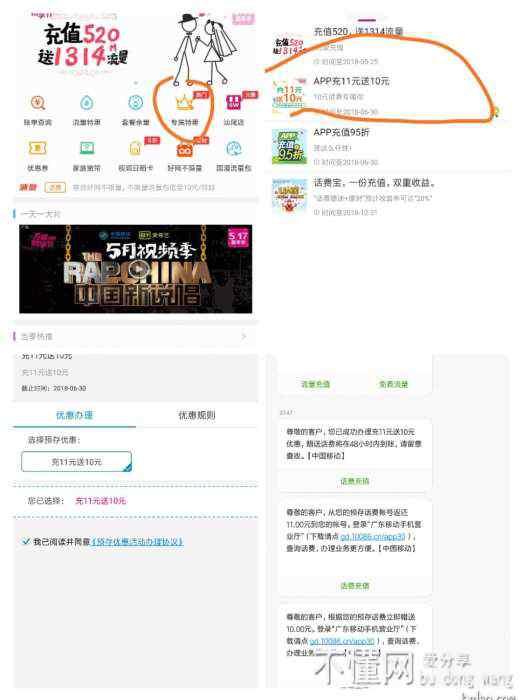The image size is (523, 700).
Task: Open the 预存优惠活动办理协议 agreement link
Action: tap(137, 542)
